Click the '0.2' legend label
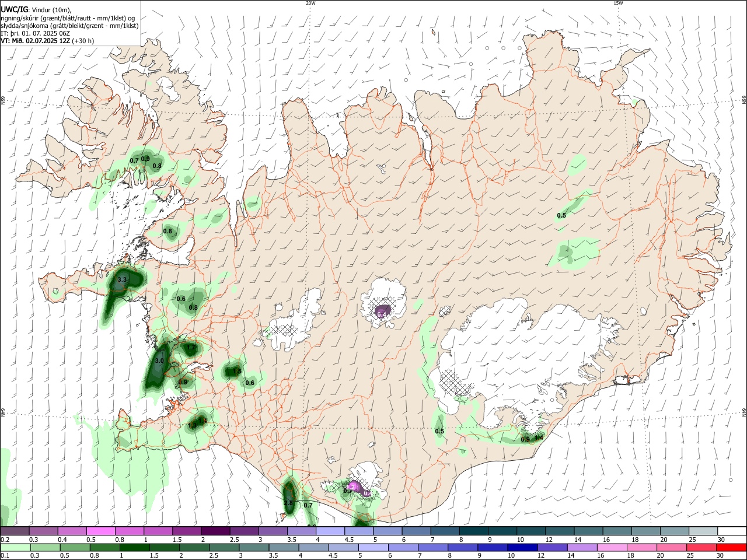Screen dimensions: 747x560 point(5,540)
